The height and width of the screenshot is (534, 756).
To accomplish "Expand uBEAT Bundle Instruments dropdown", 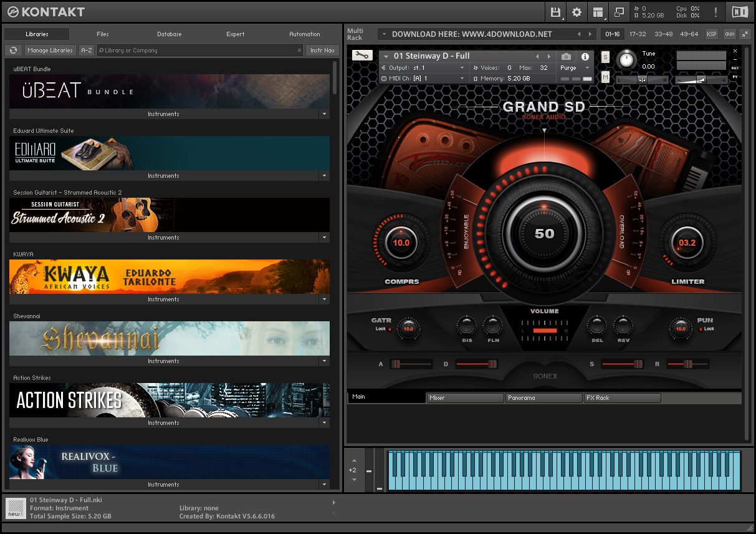I will [323, 114].
